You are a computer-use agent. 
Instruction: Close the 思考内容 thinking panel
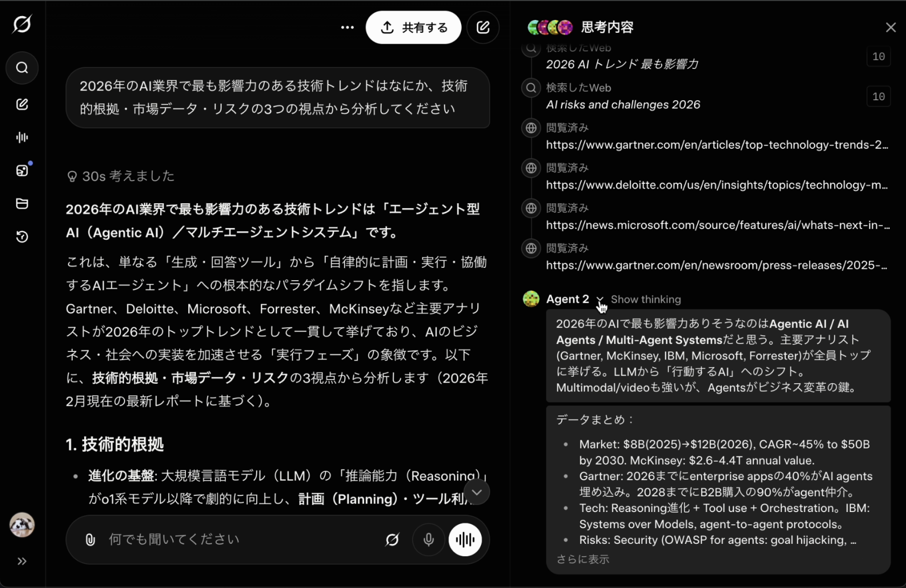891,27
